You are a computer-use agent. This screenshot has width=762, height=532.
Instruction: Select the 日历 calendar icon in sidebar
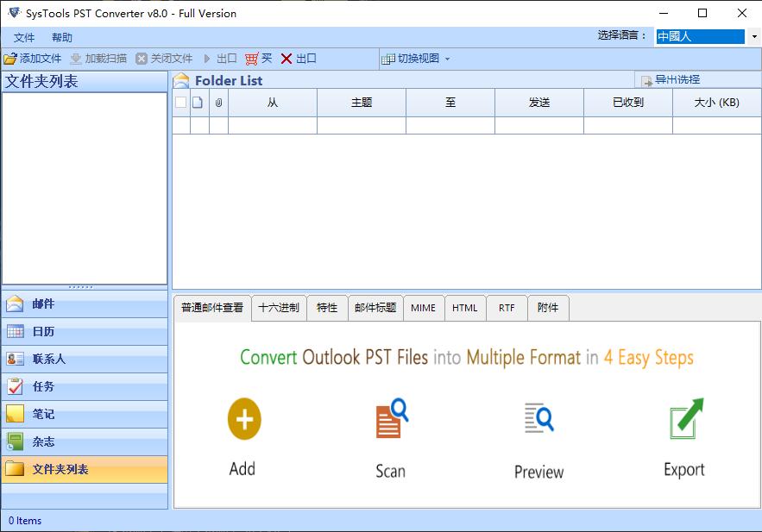[x=15, y=331]
